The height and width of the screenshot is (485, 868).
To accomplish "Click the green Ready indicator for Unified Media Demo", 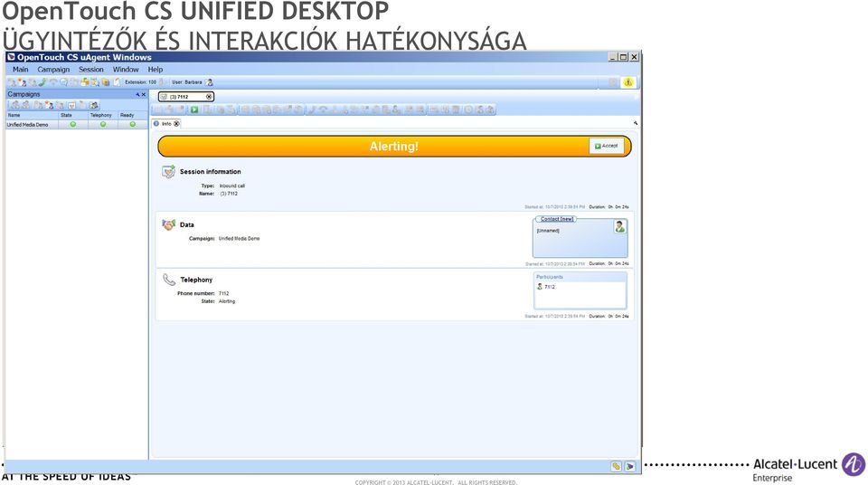I will click(x=132, y=125).
